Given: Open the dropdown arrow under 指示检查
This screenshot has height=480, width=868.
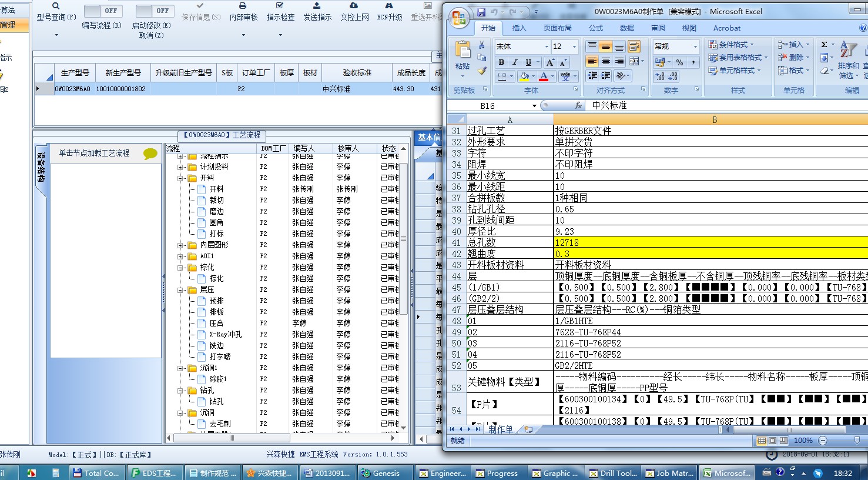Looking at the screenshot, I should pos(280,35).
